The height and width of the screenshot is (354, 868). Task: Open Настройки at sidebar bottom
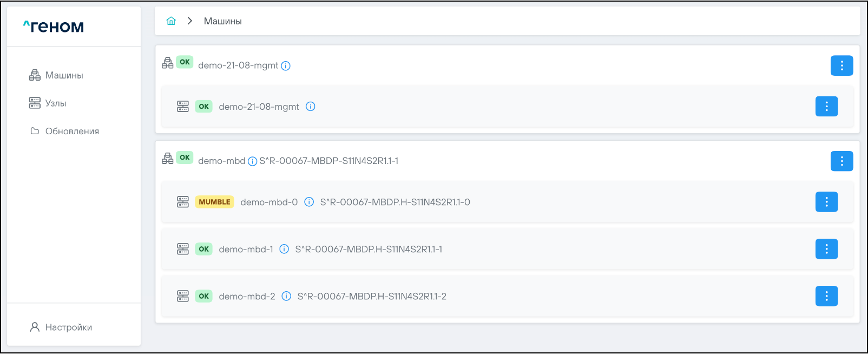click(x=68, y=327)
